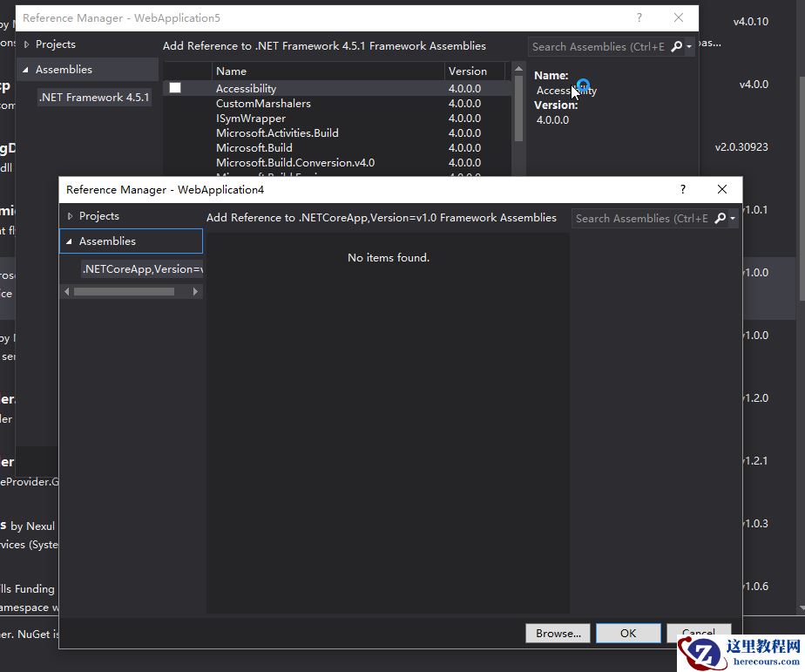
Task: Click right arrow of tree horizontal scrollbar
Action: 195,292
